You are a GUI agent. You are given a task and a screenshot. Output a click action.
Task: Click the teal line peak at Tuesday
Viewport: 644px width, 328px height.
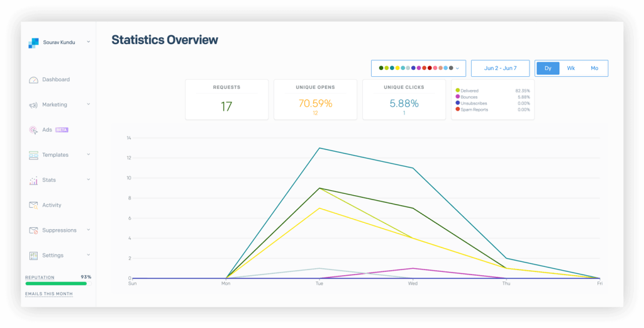pos(319,149)
